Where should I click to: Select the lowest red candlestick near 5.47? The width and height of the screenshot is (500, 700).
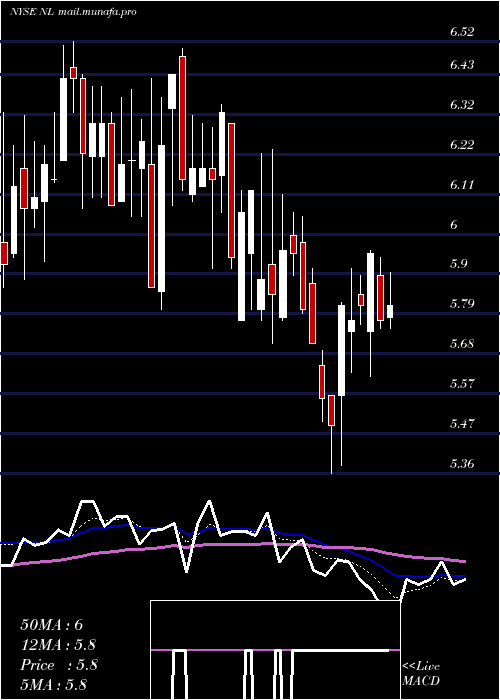(331, 410)
